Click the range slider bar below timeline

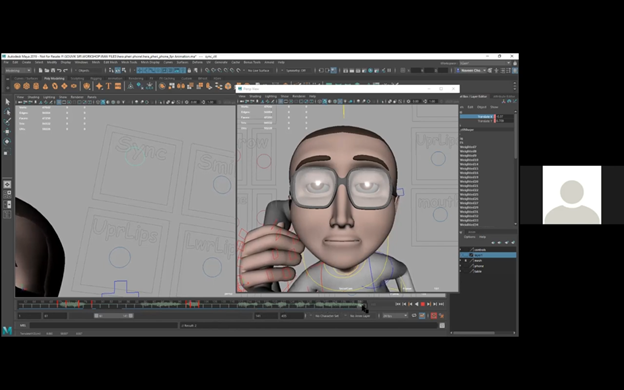point(114,316)
